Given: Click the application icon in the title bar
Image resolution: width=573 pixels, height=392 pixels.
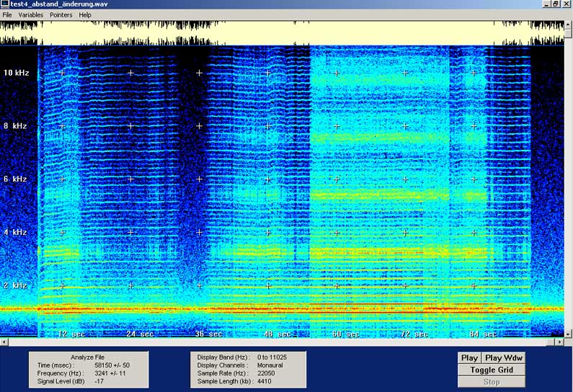Looking at the screenshot, I should (5, 4).
